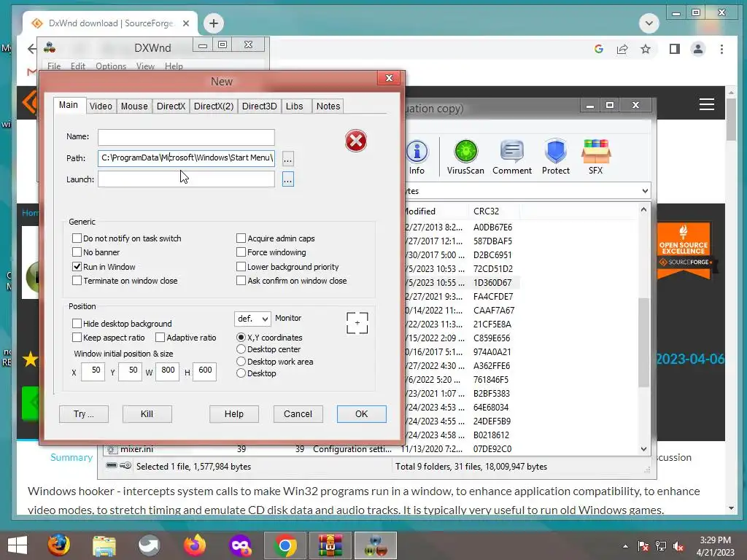The height and width of the screenshot is (560, 747).
Task: Open File Explorer from the taskbar
Action: click(x=104, y=545)
